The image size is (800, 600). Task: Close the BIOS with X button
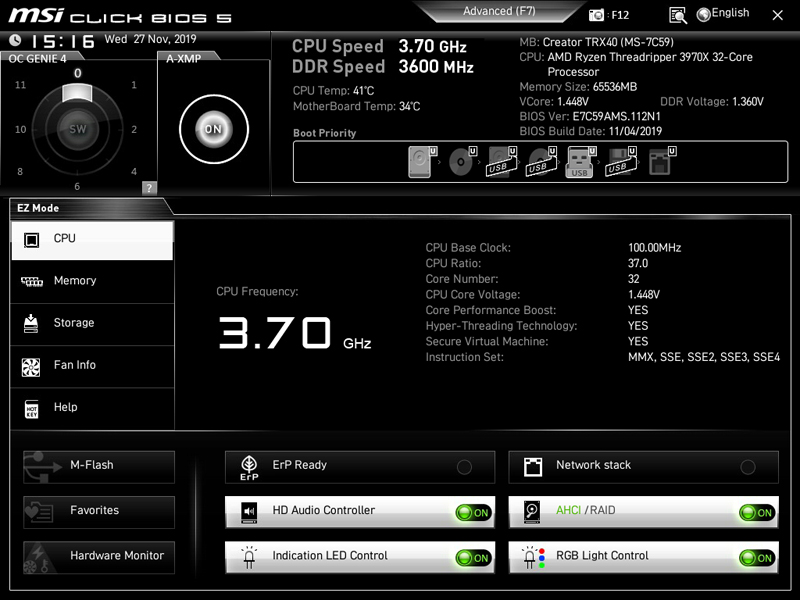(x=778, y=15)
